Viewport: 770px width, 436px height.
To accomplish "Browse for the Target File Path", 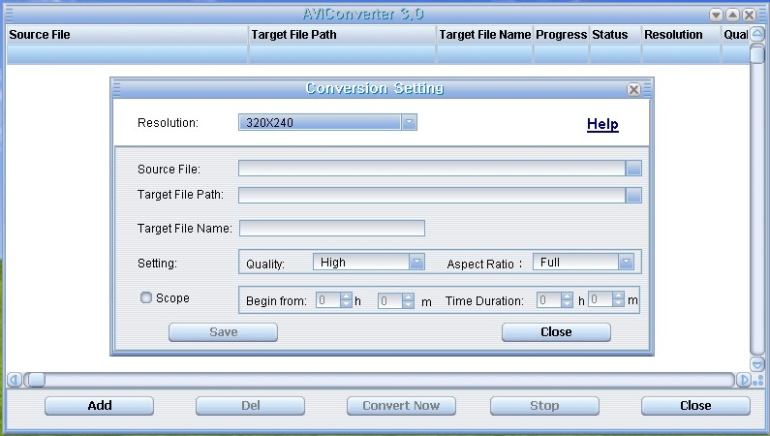I will coord(633,195).
